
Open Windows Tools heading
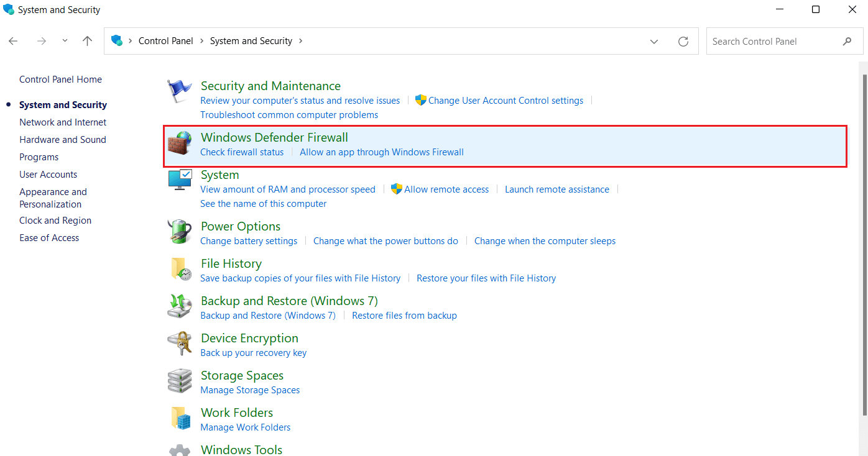point(241,450)
